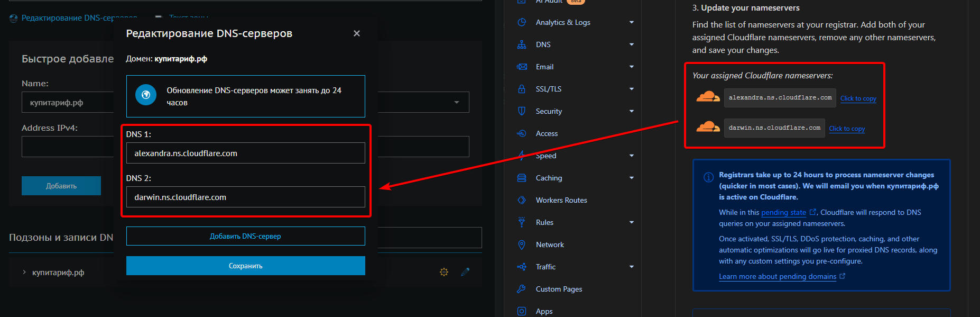Expand the Analytics & Logs menu arrow

pyautogui.click(x=632, y=22)
